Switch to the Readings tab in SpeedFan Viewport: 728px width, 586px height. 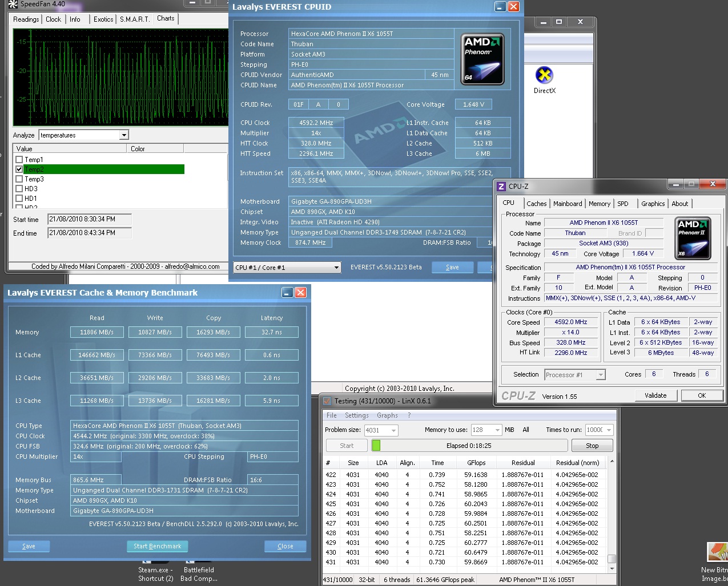(x=26, y=19)
